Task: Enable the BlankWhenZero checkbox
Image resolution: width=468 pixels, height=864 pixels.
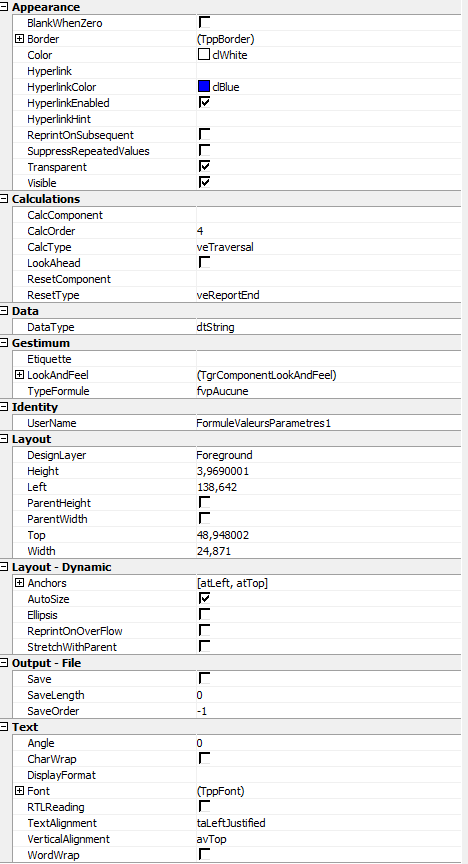Action: [x=205, y=23]
